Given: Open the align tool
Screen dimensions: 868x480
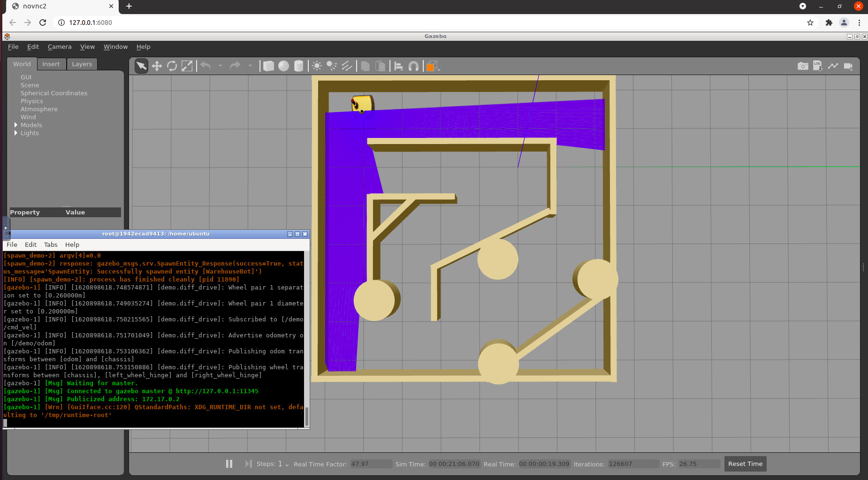Looking at the screenshot, I should point(399,66).
